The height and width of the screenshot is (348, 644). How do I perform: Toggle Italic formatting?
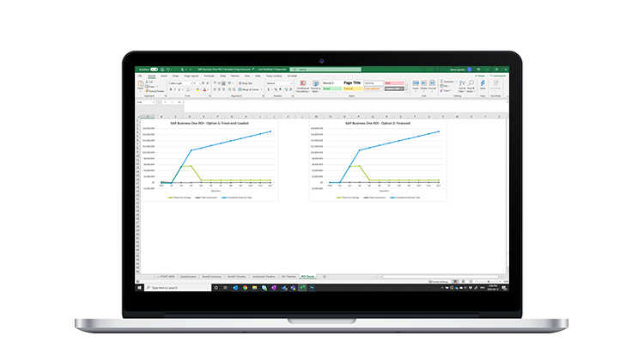coord(175,89)
